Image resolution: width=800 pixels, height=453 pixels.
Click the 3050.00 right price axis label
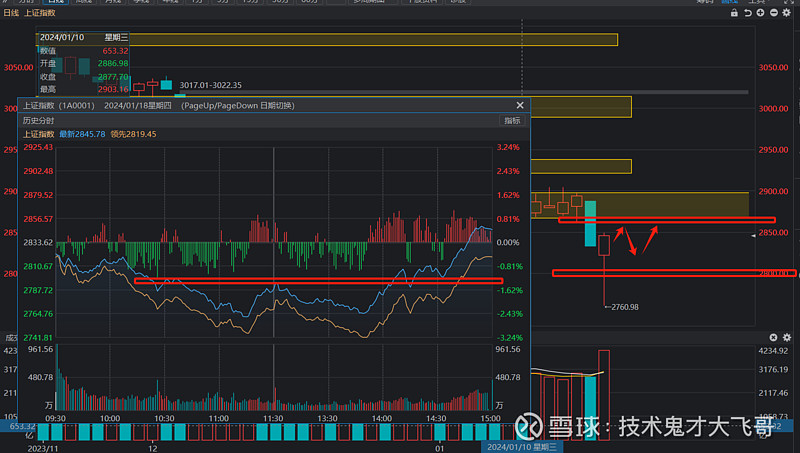click(773, 67)
